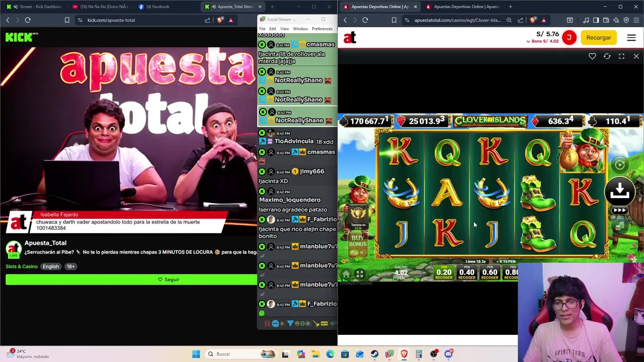Open Brave Rewards triangle in apuestatotal window

click(x=544, y=20)
